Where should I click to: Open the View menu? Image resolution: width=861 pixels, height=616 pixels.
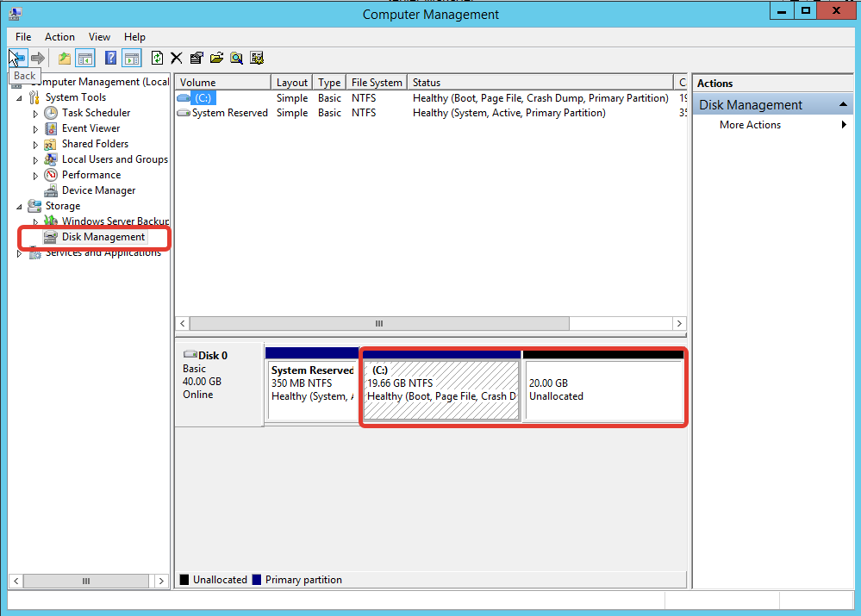(99, 37)
